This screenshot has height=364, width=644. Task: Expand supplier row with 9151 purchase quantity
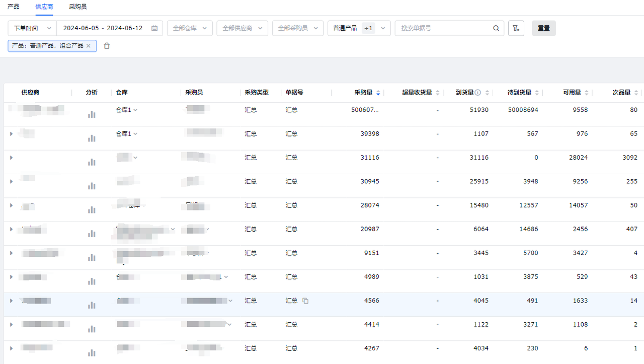tap(11, 253)
